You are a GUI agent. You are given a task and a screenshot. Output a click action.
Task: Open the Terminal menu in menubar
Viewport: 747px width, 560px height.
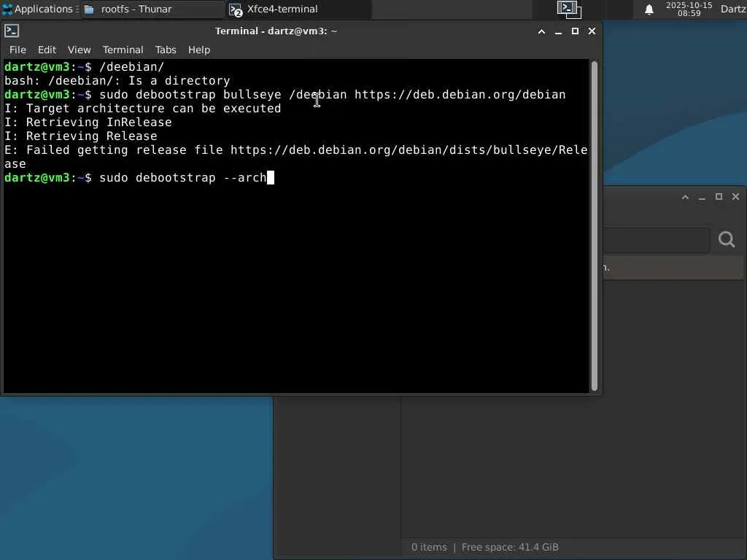coord(123,50)
